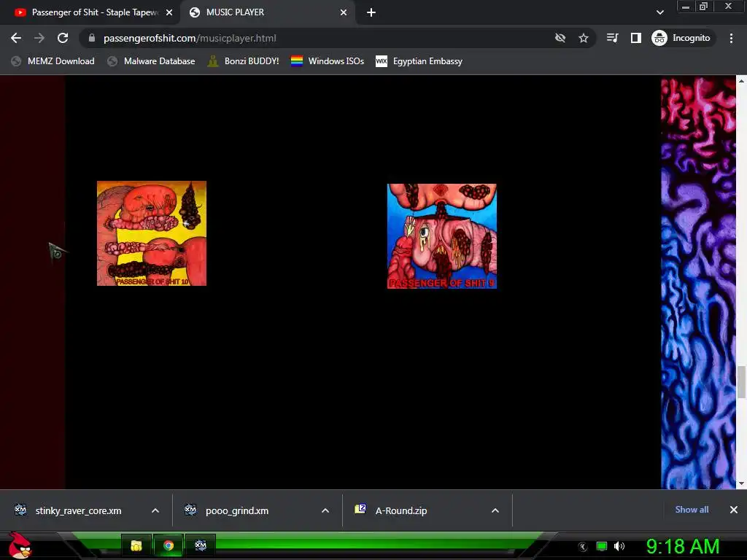Viewport: 747px width, 560px height.
Task: Open the XM tracker app in taskbar
Action: [x=201, y=545]
